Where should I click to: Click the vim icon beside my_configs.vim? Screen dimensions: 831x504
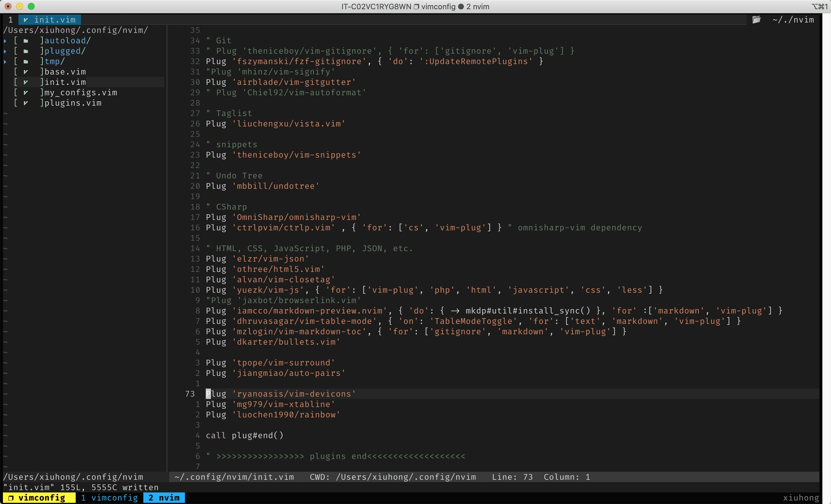click(x=26, y=93)
